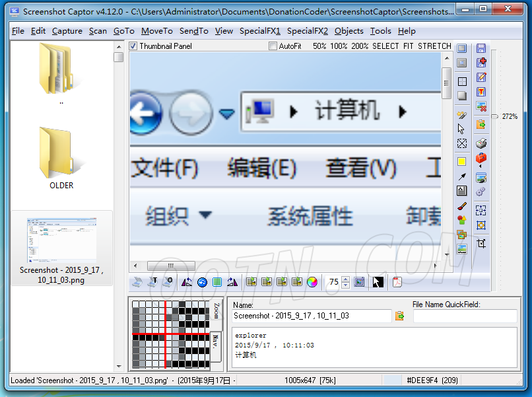532x397 pixels.
Task: Enable the AutoFit checkbox
Action: (273, 46)
